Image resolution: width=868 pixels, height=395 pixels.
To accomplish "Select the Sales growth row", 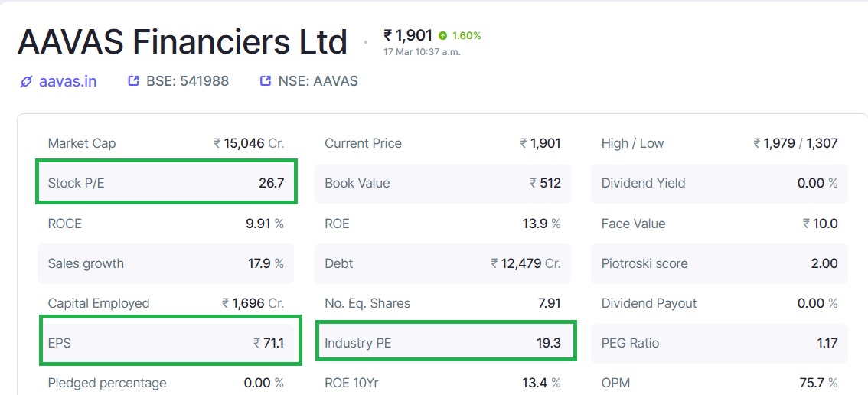I will [x=166, y=263].
